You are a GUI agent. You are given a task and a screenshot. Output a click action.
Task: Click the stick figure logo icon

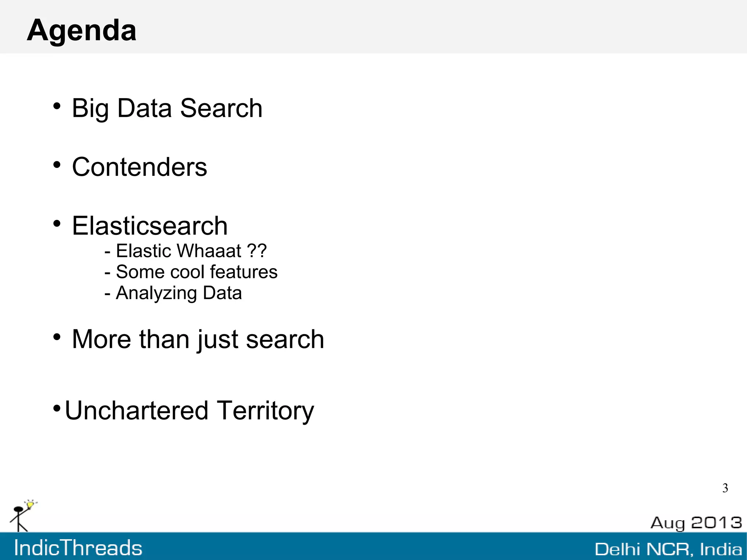coord(19,518)
